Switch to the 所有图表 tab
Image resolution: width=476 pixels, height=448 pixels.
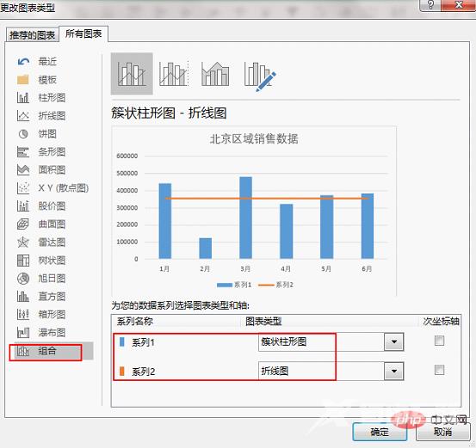click(x=83, y=34)
